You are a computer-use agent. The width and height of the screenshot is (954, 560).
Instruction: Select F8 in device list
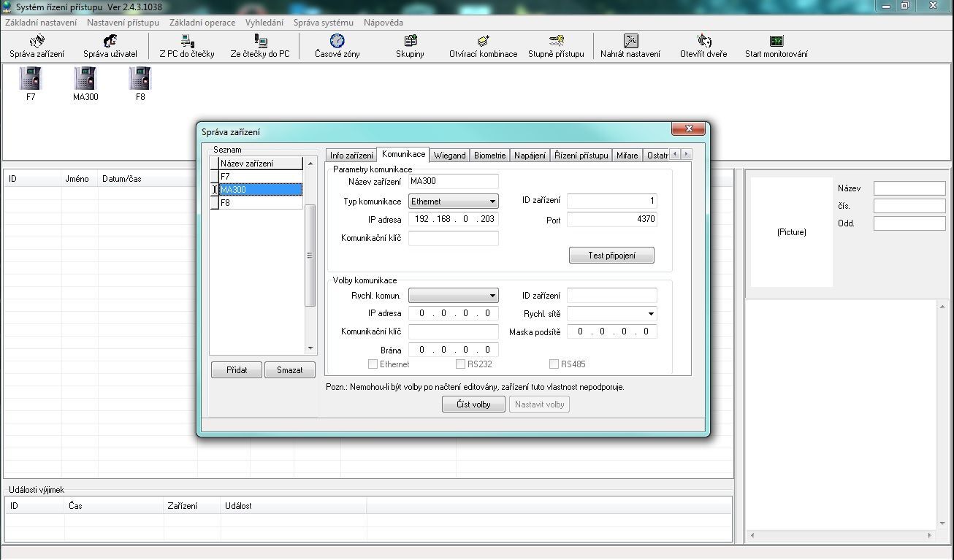click(261, 203)
